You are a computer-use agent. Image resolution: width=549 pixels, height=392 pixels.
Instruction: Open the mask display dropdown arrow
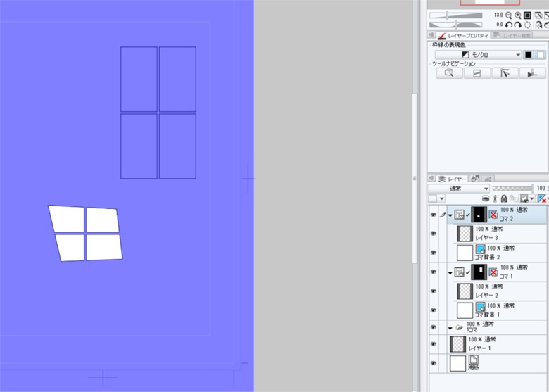click(532, 198)
